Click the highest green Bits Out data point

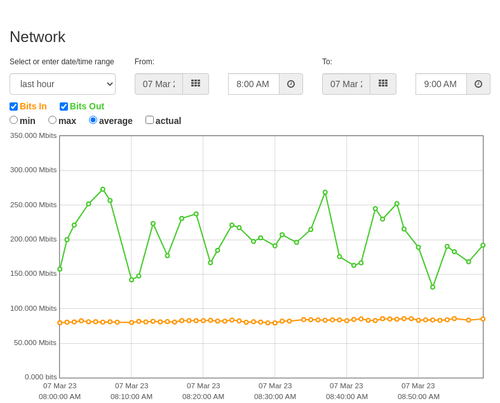click(103, 189)
